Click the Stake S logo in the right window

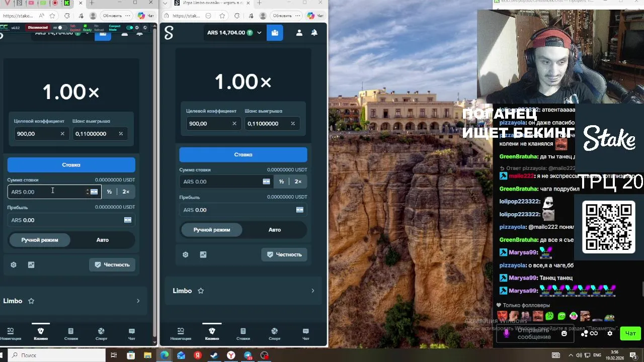pyautogui.click(x=169, y=33)
